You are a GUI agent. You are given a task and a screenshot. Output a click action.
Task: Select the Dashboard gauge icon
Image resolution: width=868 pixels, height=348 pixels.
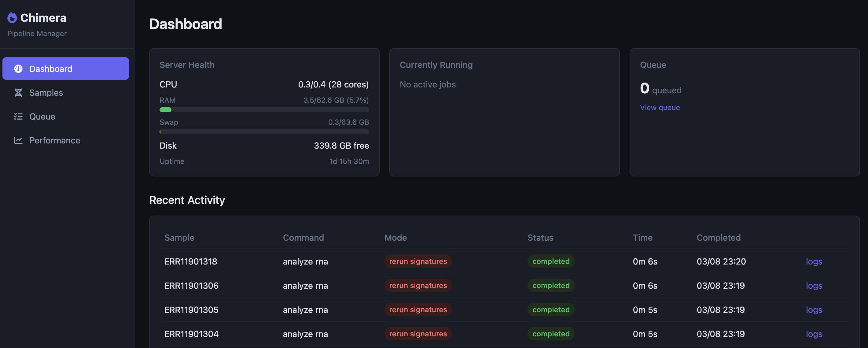(x=19, y=68)
